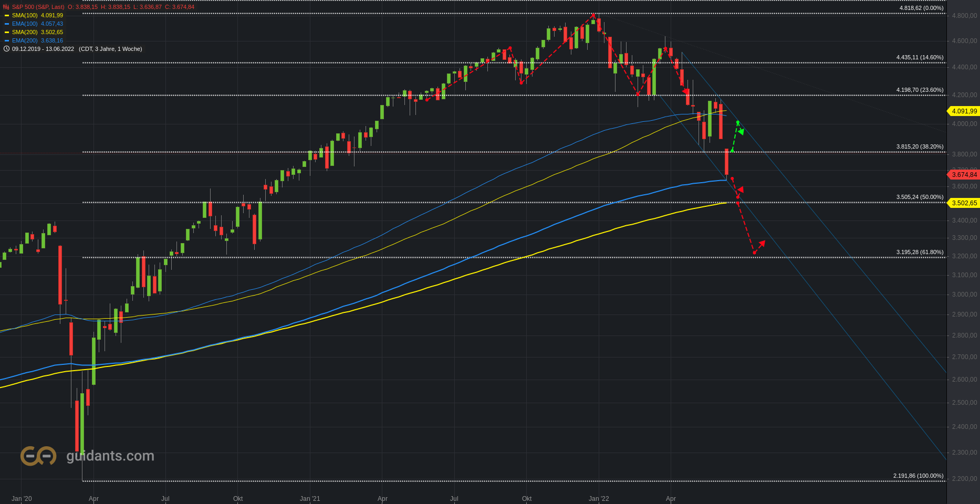Viewport: 980px width, 504px height.
Task: Select the SMA(100) legend label
Action: pyautogui.click(x=25, y=15)
